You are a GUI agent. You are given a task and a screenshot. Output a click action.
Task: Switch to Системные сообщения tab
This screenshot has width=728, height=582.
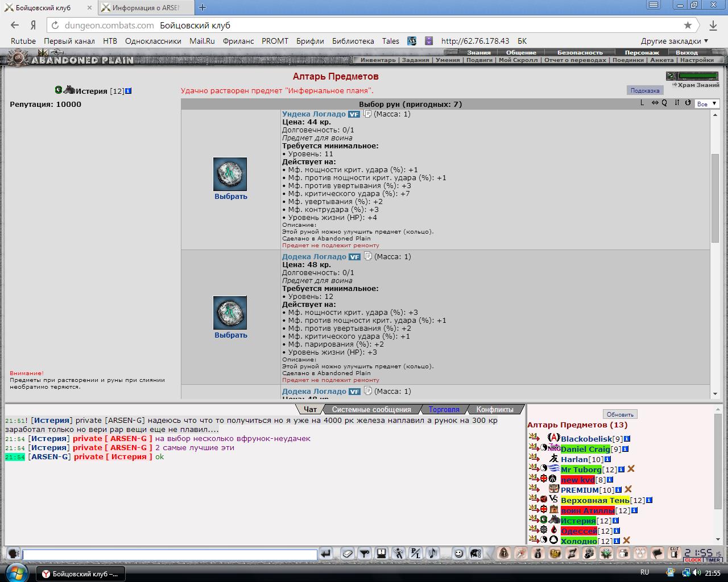pyautogui.click(x=371, y=409)
